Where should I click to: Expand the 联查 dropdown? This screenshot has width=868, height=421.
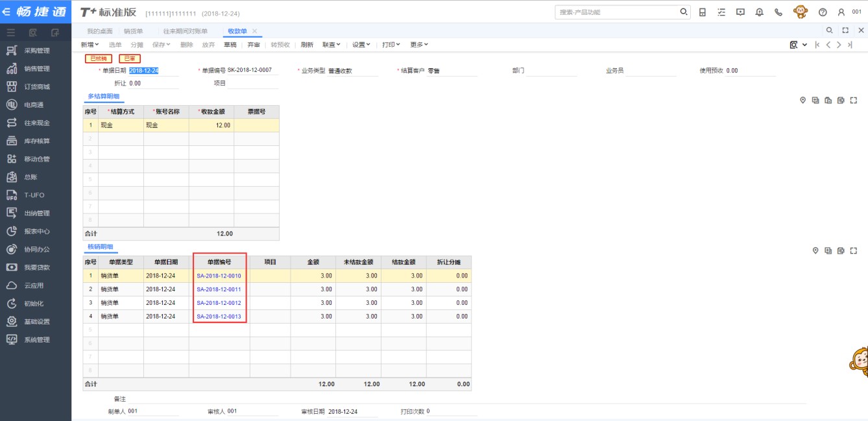332,45
